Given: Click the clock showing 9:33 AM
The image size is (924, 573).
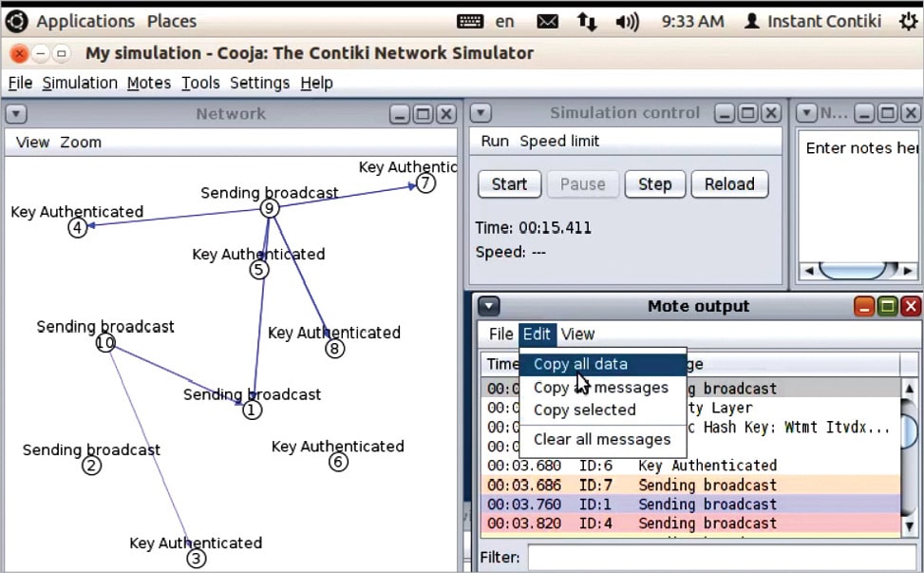Looking at the screenshot, I should point(692,22).
